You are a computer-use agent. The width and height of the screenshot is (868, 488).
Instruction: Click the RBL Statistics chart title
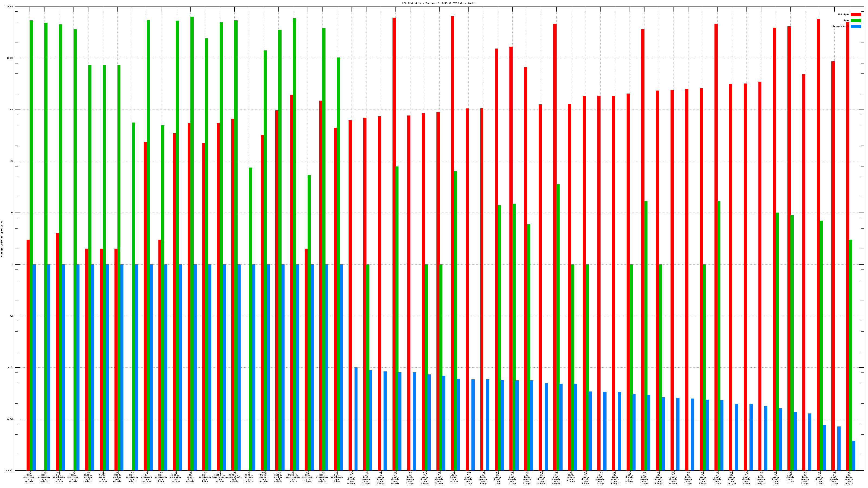coord(439,3)
